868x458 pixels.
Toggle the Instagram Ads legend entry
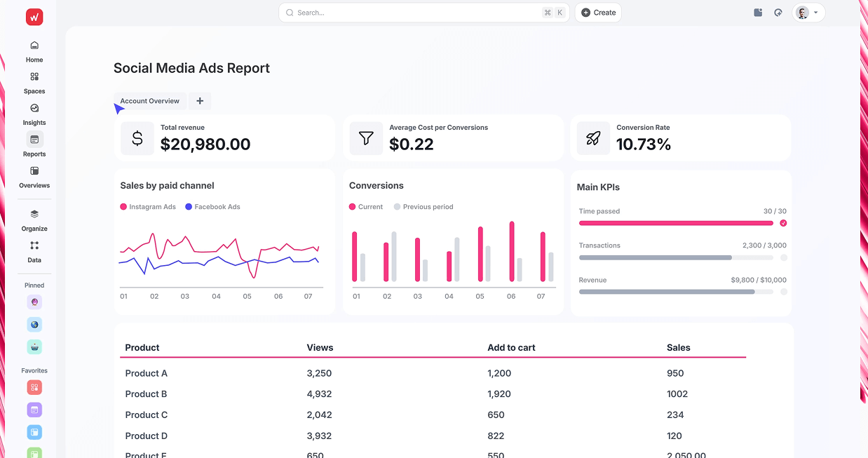tap(147, 207)
